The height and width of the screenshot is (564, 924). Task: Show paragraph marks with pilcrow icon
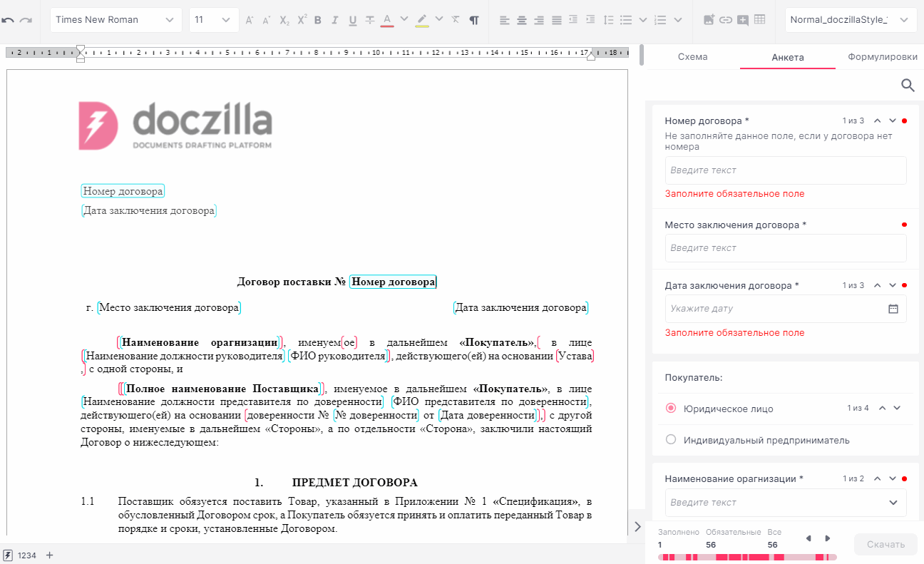473,20
